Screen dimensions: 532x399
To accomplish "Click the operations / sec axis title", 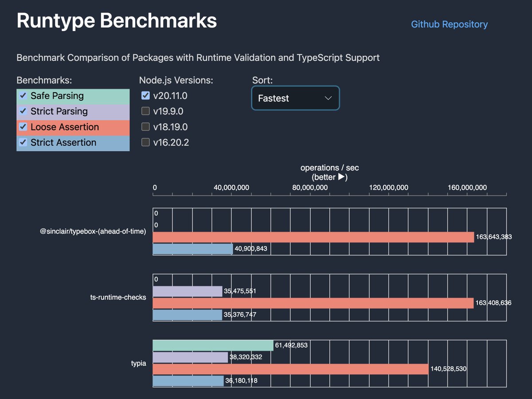I will (329, 168).
